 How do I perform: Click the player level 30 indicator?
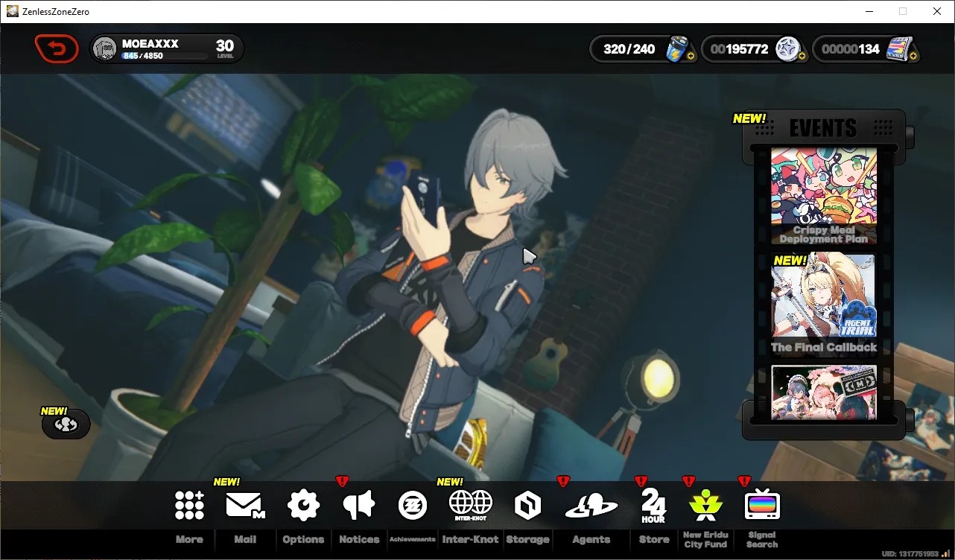click(225, 49)
